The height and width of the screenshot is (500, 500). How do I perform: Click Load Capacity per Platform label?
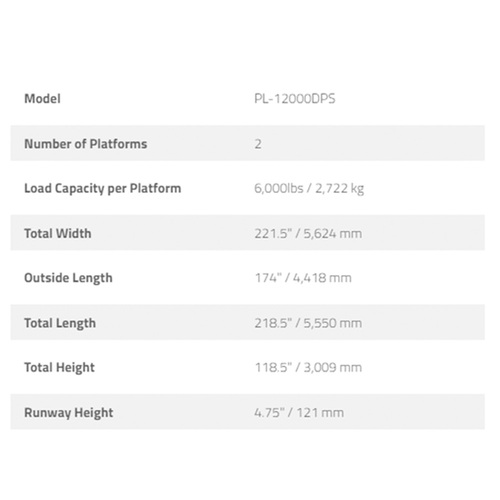[103, 189]
